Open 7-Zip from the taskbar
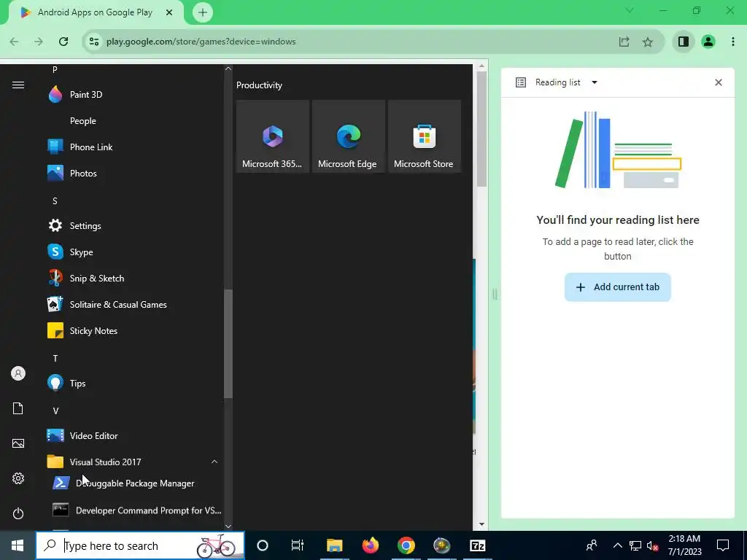The image size is (747, 560). (477, 545)
